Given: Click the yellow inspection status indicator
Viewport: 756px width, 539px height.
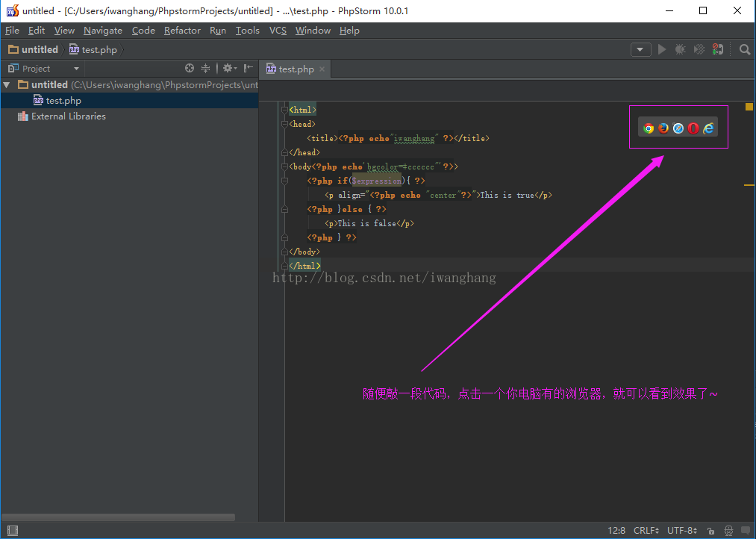Looking at the screenshot, I should (x=749, y=107).
